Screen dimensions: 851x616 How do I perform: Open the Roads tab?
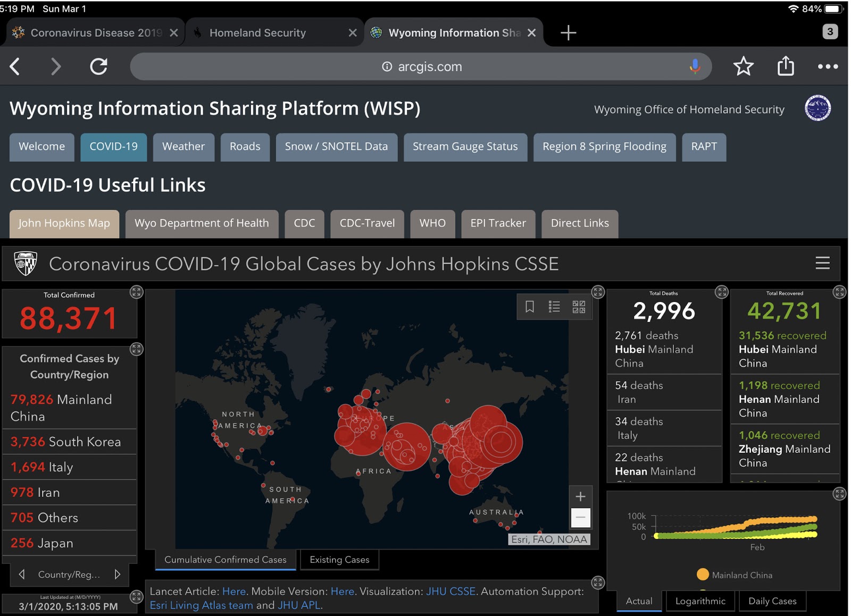click(x=245, y=147)
